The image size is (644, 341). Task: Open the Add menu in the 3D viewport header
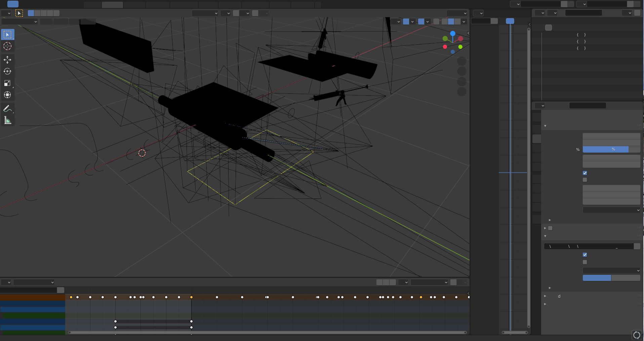click(74, 22)
